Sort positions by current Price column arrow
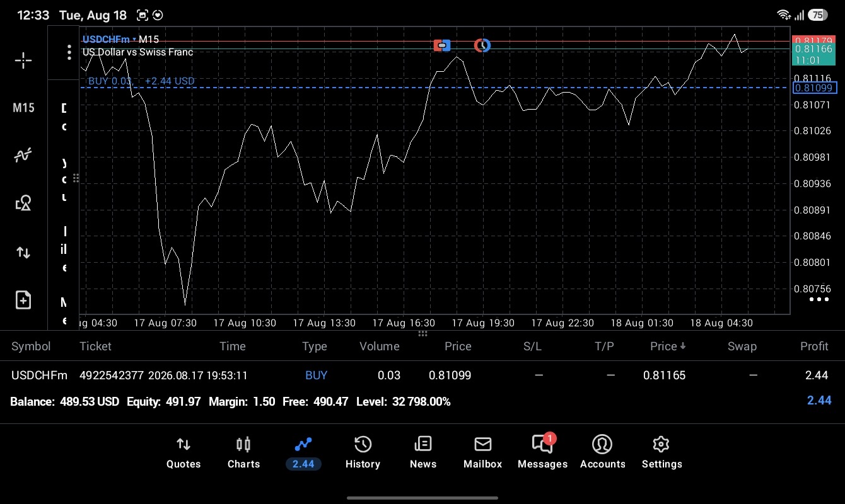Screen dimensions: 845x504 tap(668, 346)
